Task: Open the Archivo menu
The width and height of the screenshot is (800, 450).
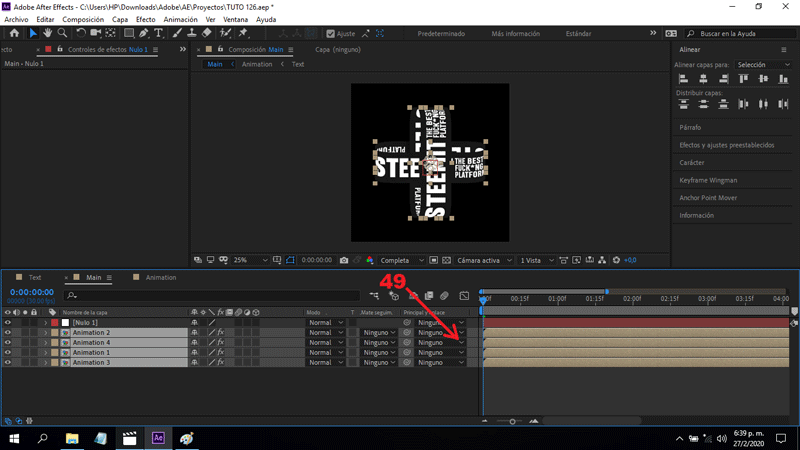Action: tap(16, 19)
